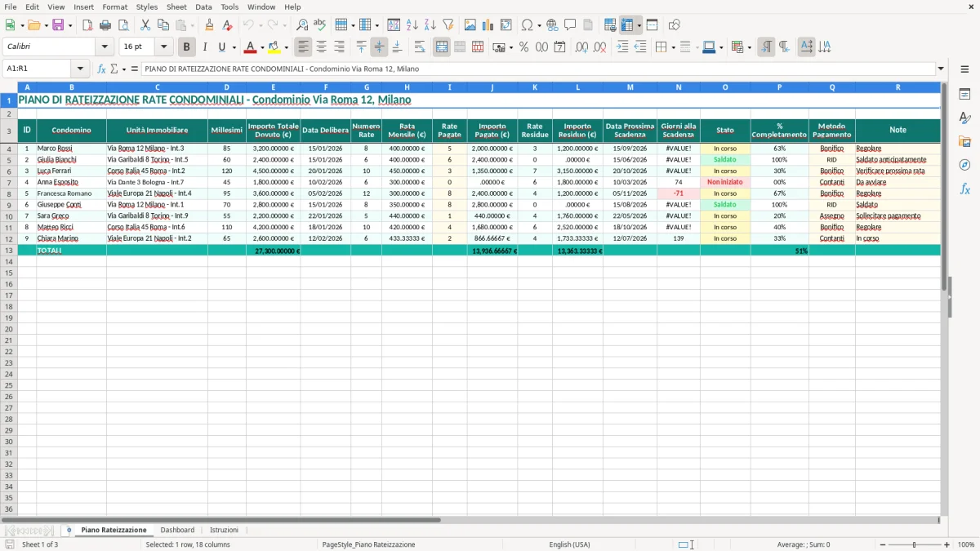Click the AutoFilter funnel icon

[x=448, y=25]
